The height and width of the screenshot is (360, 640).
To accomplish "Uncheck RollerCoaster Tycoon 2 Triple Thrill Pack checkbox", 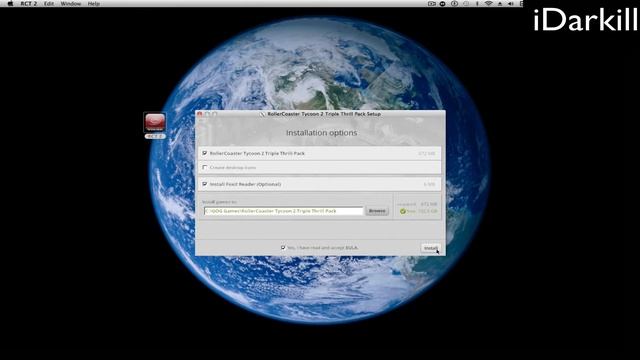I will coord(204,153).
